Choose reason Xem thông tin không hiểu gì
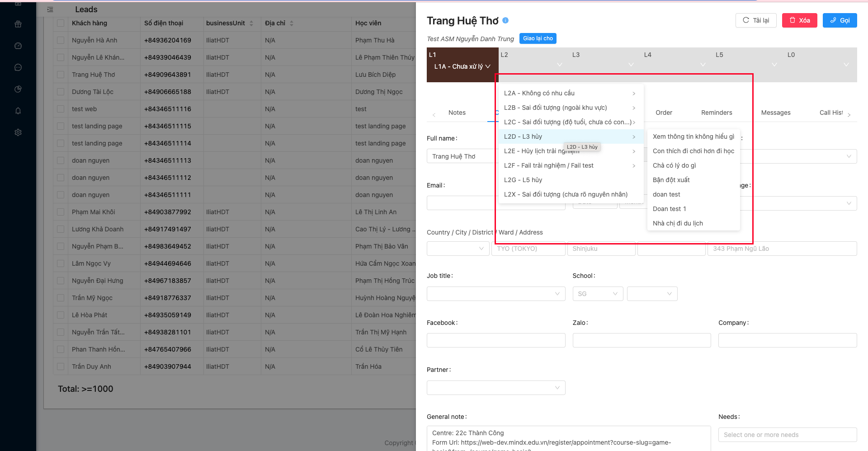 coord(693,136)
